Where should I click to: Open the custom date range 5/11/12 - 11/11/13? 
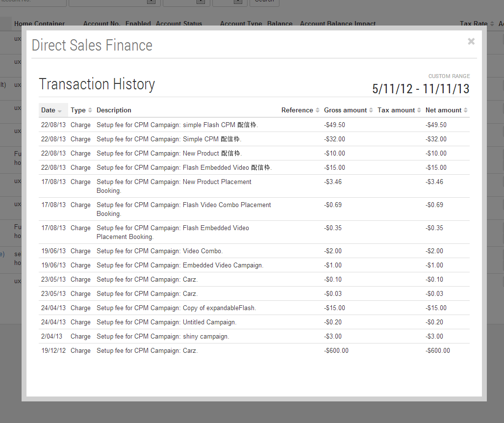click(x=421, y=89)
